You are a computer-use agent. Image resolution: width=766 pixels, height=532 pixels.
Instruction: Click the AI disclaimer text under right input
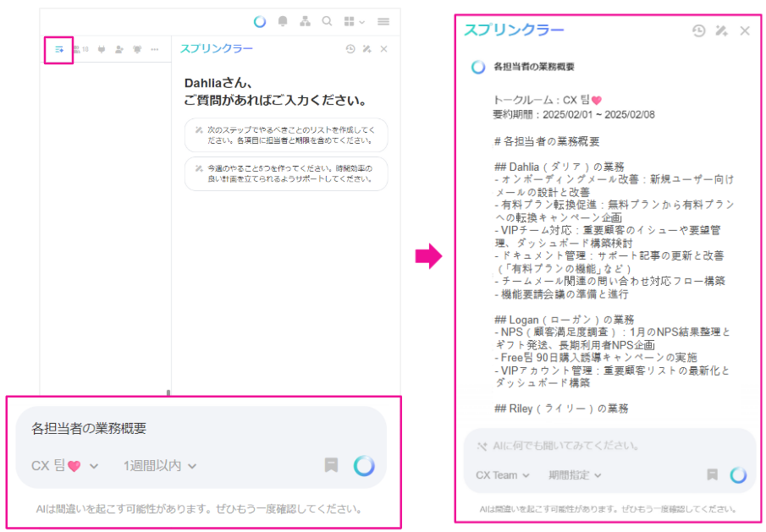[609, 509]
